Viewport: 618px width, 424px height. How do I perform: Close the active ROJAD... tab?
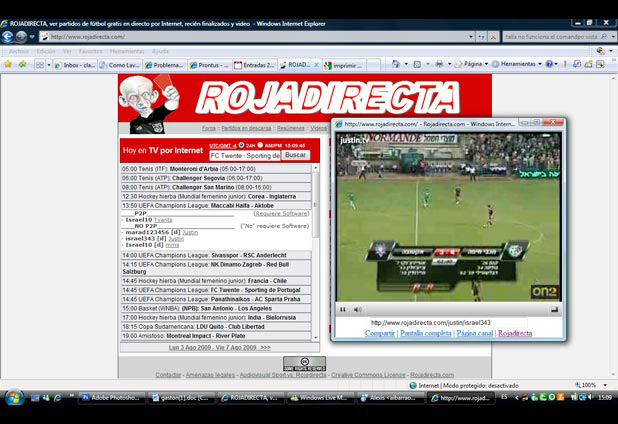[316, 65]
